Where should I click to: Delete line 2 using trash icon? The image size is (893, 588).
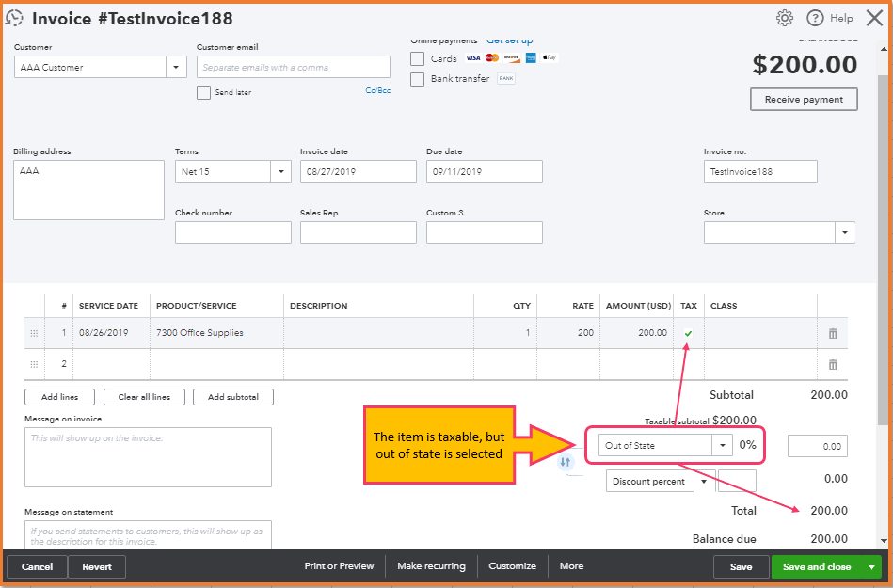[x=833, y=364]
